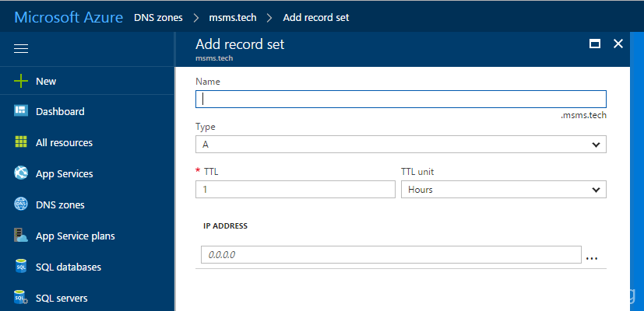Open the Type dropdown showing A
644x311 pixels.
(x=401, y=145)
